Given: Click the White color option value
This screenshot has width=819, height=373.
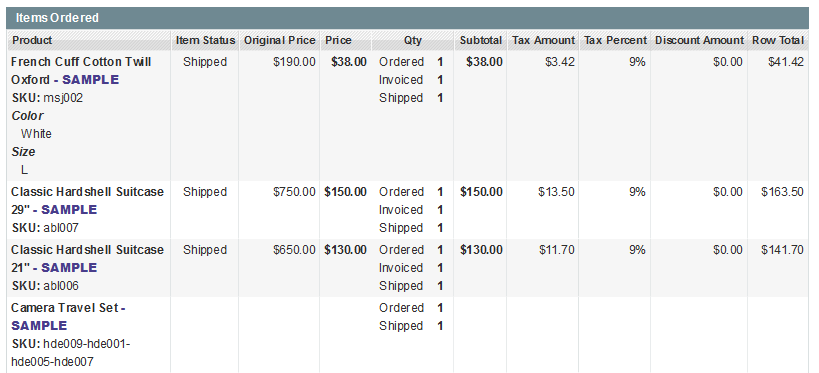Looking at the screenshot, I should pos(36,134).
